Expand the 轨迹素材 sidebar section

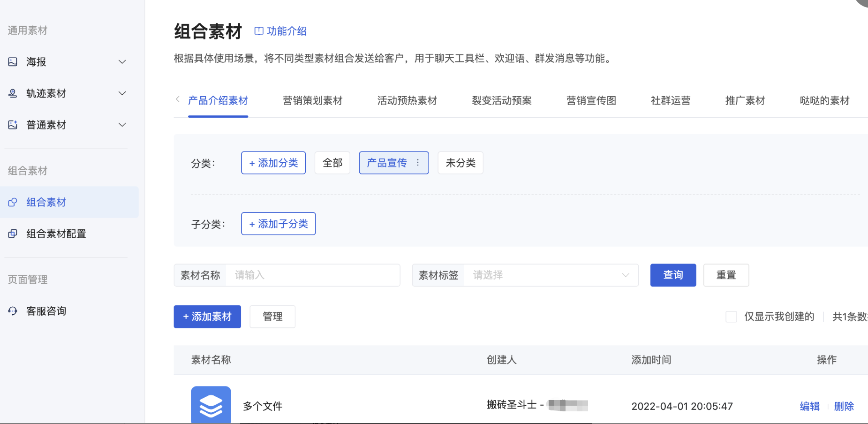(122, 93)
